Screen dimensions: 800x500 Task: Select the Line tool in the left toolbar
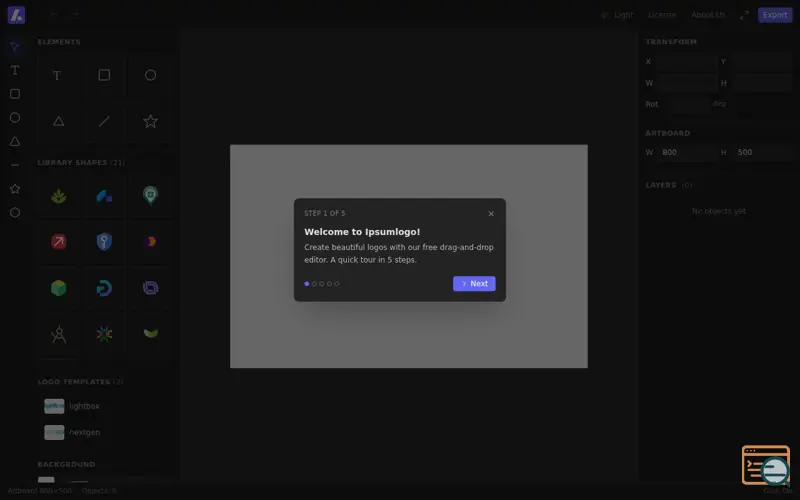point(15,165)
